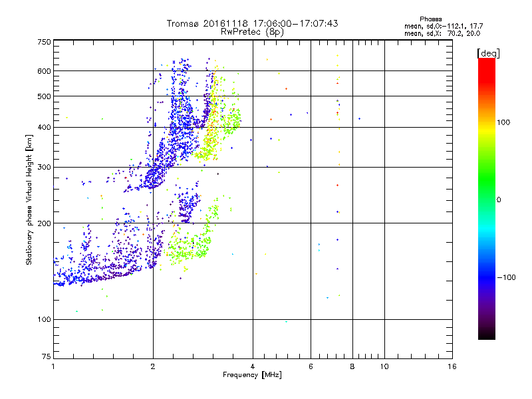Click the rainbow phase colorbar
532x399 pixels.
click(x=487, y=198)
